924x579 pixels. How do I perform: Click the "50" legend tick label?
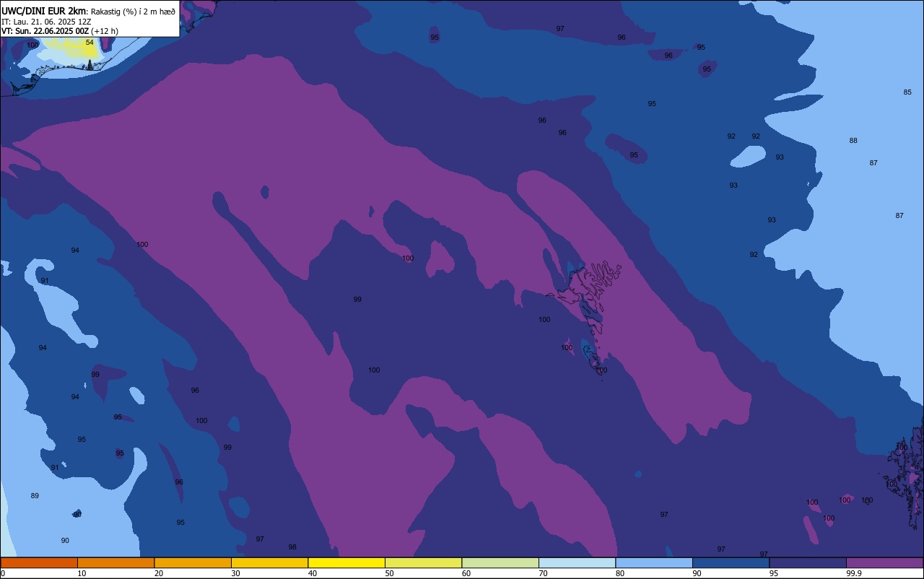[x=389, y=573]
